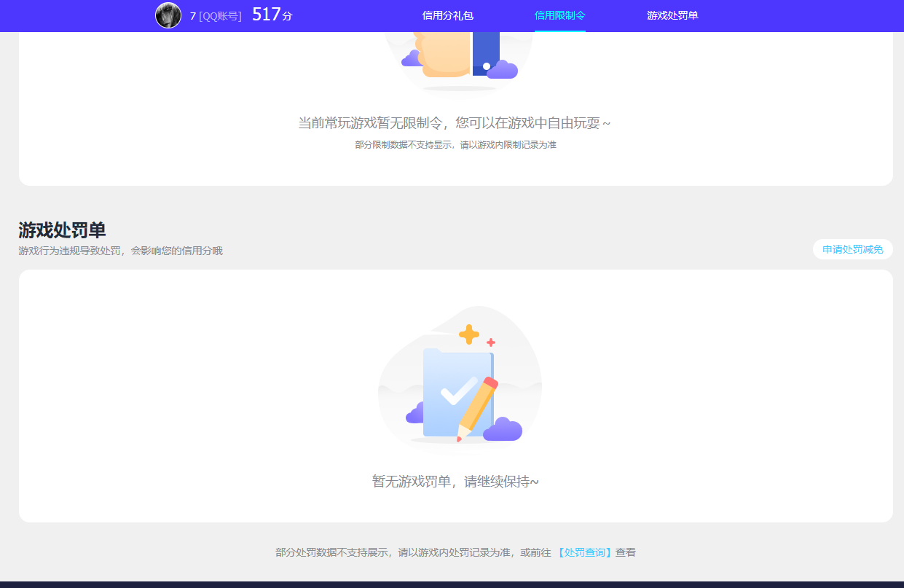This screenshot has height=588, width=904.
Task: Switch to the 游戏处罚单 tab
Action: tap(672, 15)
